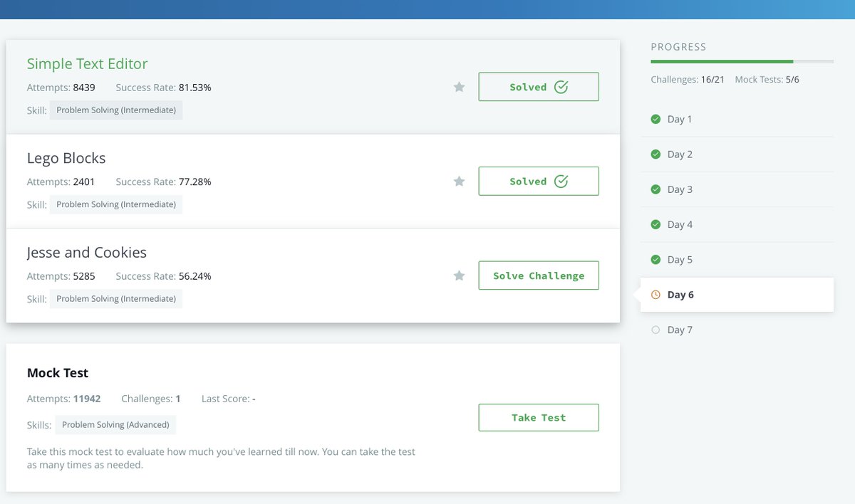
Task: Click the Day 4 completed checkmark icon
Action: (655, 224)
